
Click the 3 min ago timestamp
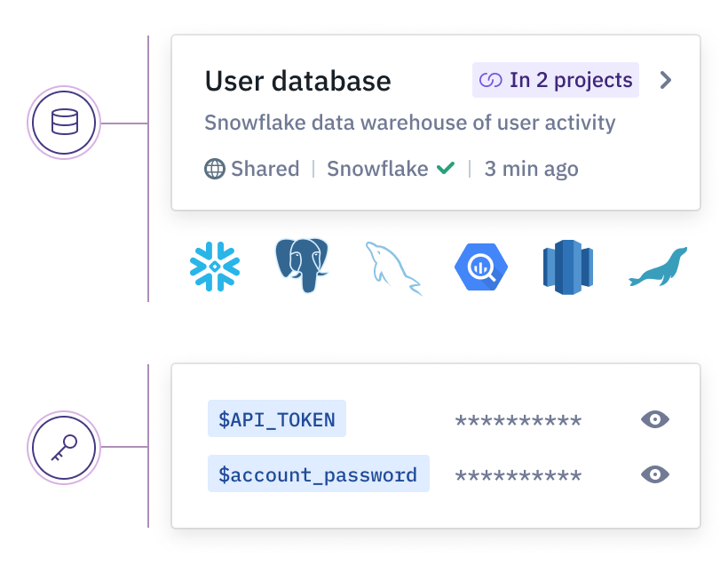tap(532, 169)
